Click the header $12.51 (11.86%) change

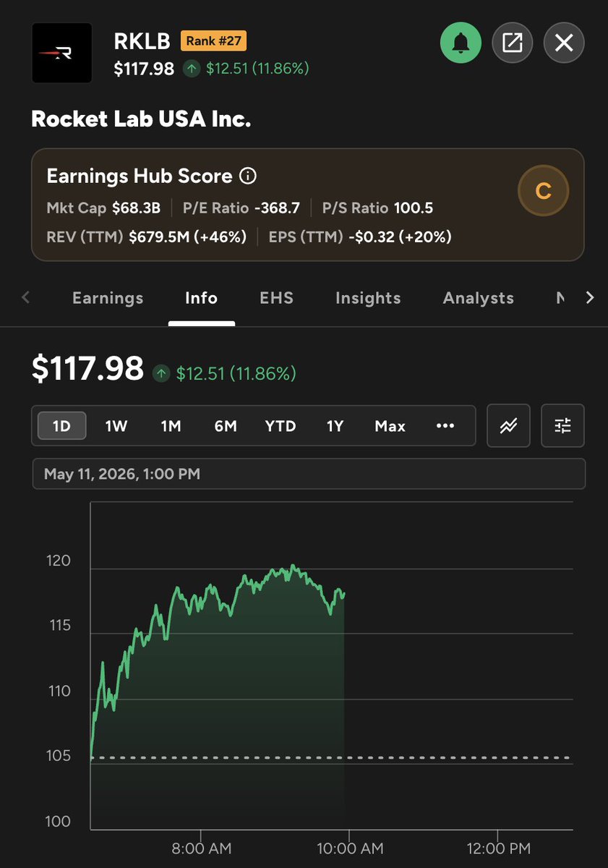tap(257, 69)
